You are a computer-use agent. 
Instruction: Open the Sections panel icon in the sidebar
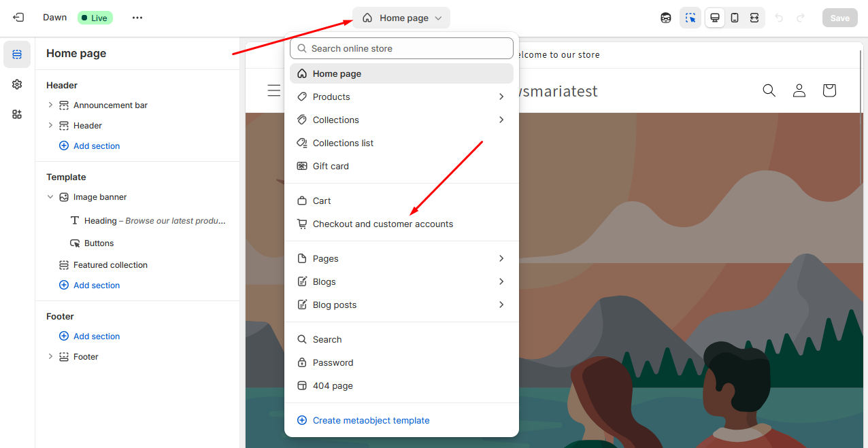click(17, 54)
